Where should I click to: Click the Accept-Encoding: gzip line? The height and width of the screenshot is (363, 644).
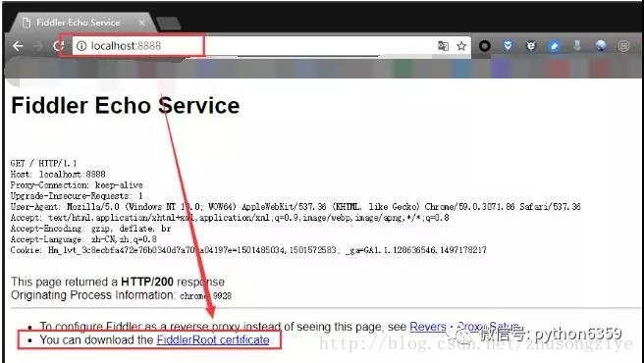pyautogui.click(x=90, y=229)
